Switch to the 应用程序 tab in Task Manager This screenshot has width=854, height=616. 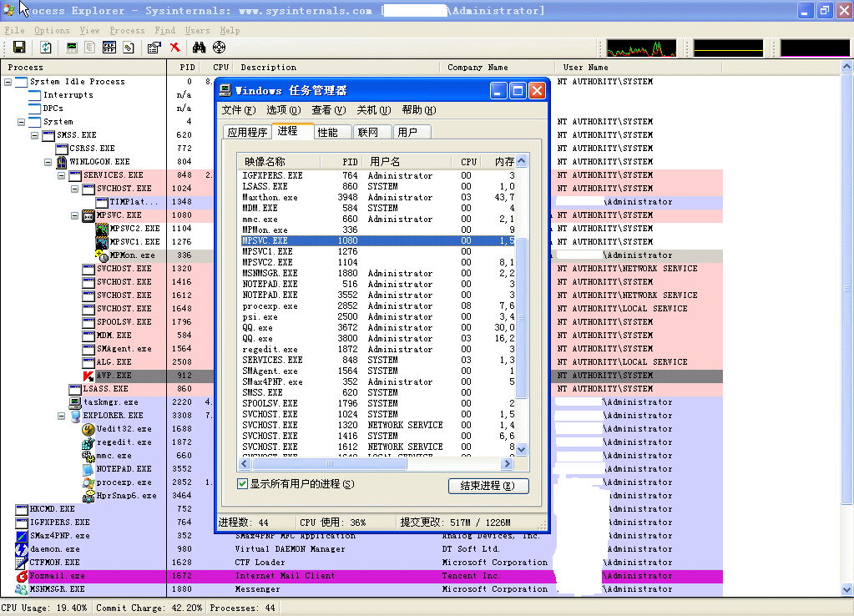pyautogui.click(x=247, y=133)
